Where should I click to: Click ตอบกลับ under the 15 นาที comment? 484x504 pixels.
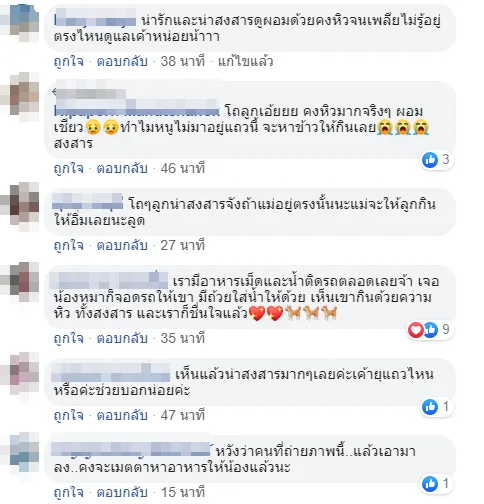pos(122,492)
